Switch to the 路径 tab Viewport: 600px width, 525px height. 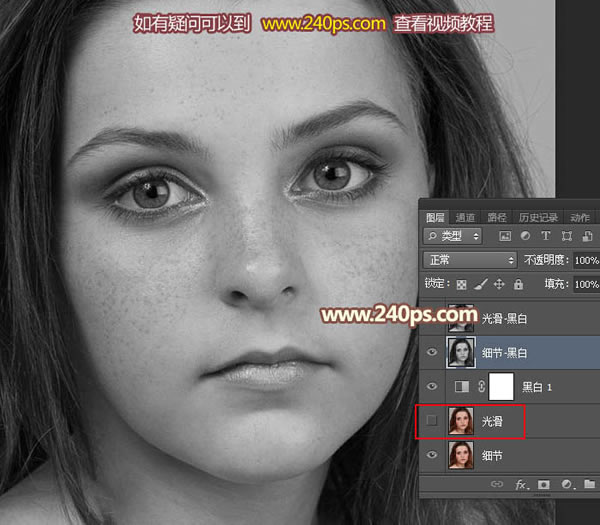[497, 218]
